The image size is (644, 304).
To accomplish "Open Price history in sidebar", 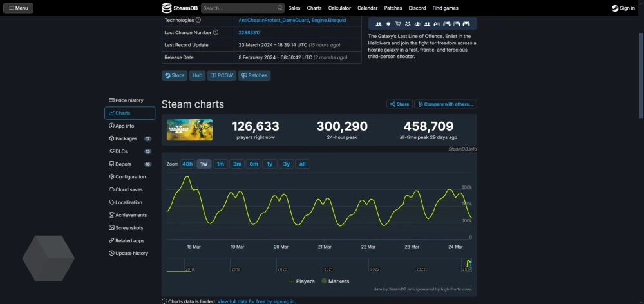I will click(x=129, y=100).
